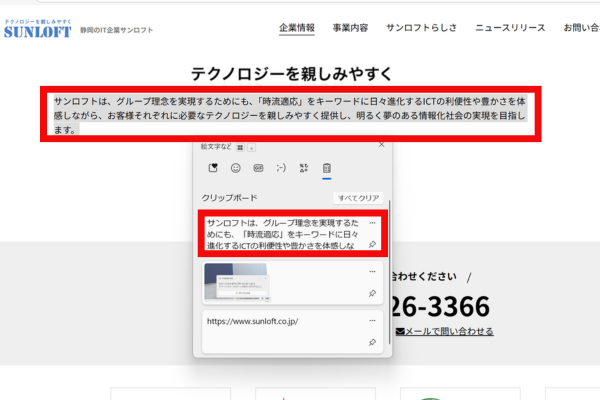The width and height of the screenshot is (600, 400).
Task: Expand more options for the screenshot entry
Action: click(372, 270)
